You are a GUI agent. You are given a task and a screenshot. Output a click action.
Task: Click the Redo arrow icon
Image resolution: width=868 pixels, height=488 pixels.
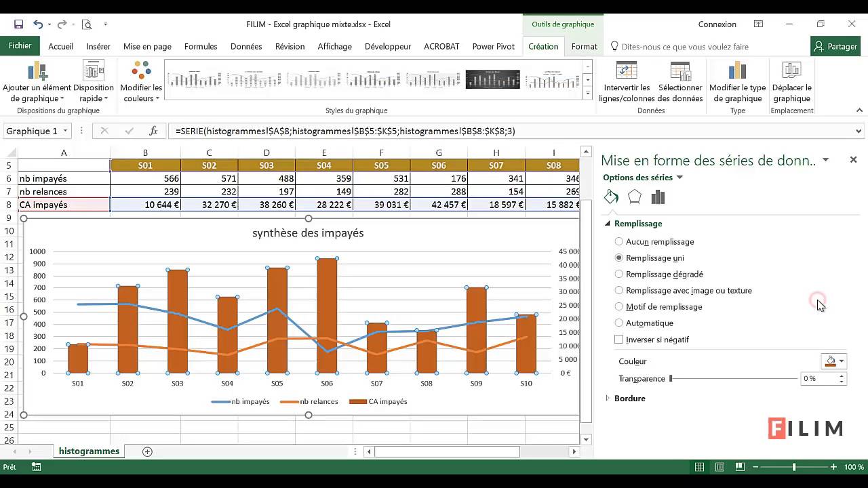pyautogui.click(x=62, y=24)
